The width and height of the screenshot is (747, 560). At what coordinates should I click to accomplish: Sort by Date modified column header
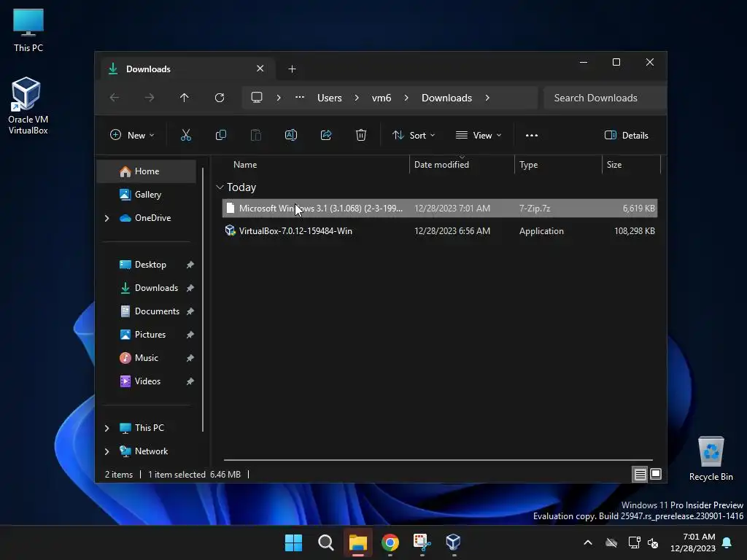coord(462,165)
